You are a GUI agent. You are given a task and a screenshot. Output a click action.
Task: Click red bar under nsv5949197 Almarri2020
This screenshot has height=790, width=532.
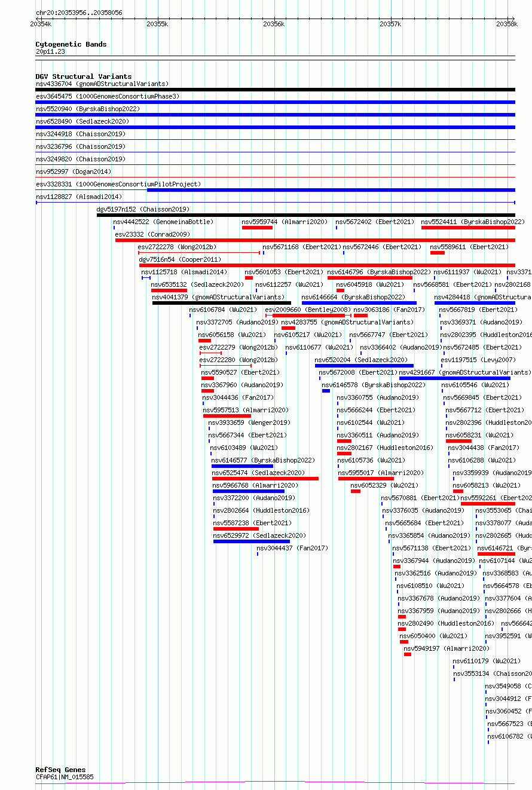pyautogui.click(x=408, y=654)
